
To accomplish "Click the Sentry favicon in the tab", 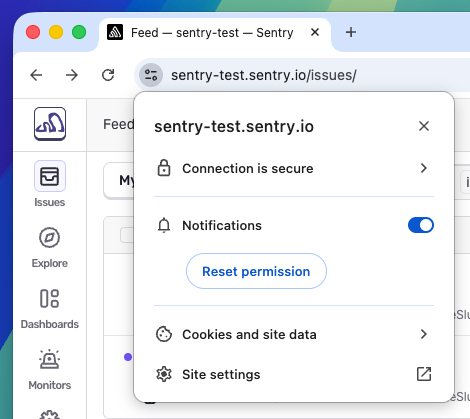I will point(115,32).
